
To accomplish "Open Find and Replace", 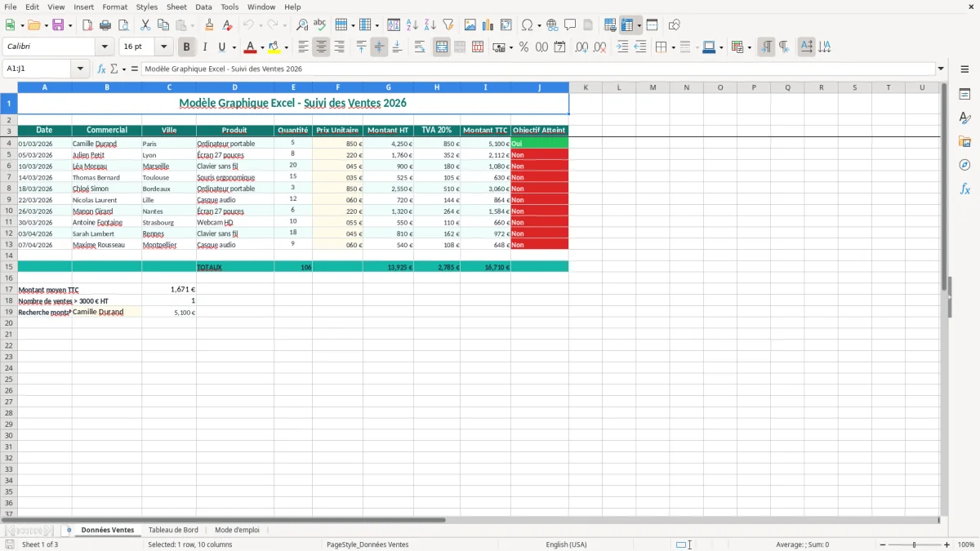I will click(x=302, y=25).
